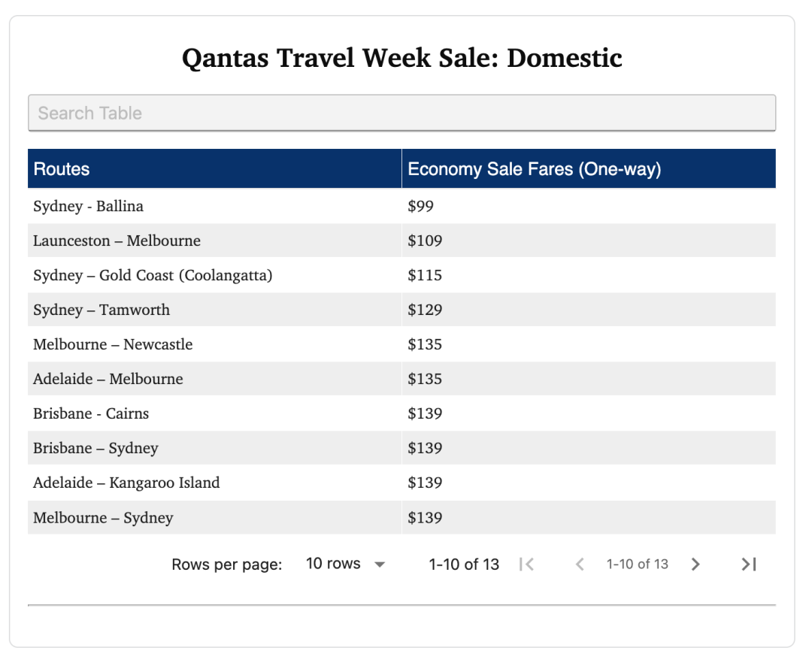This screenshot has height=669, width=812.
Task: Open the rows per page dropdown
Action: click(345, 565)
